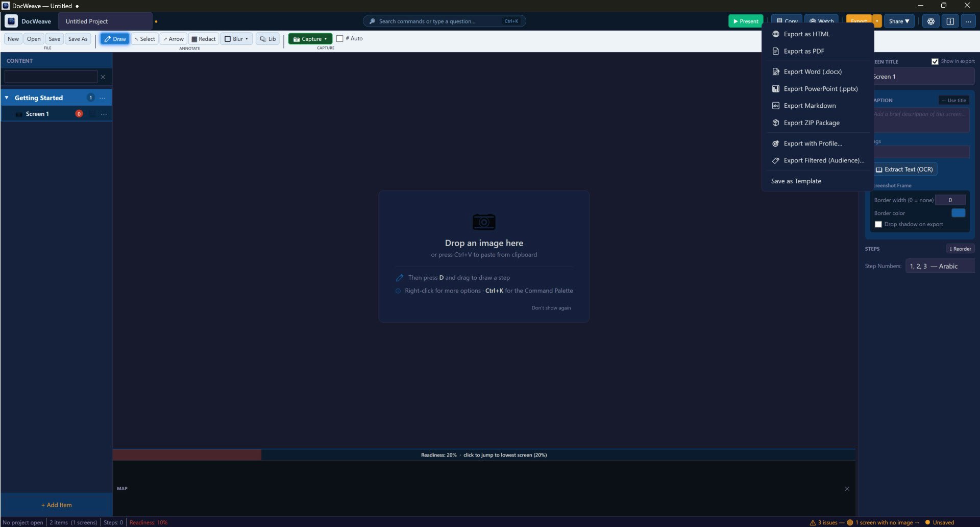Click the DocWeave logo icon

coord(11,21)
